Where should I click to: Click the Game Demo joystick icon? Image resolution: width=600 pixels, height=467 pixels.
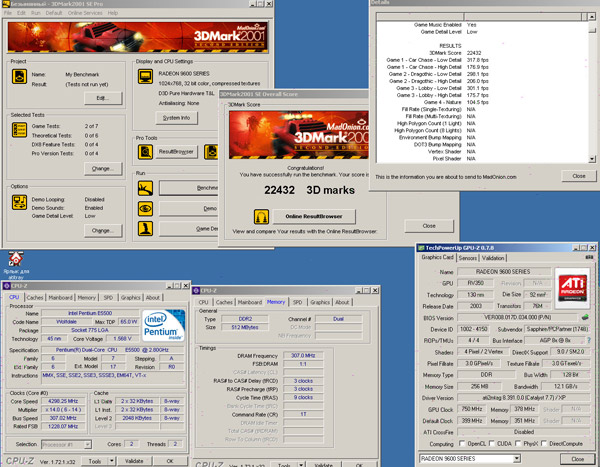[145, 229]
